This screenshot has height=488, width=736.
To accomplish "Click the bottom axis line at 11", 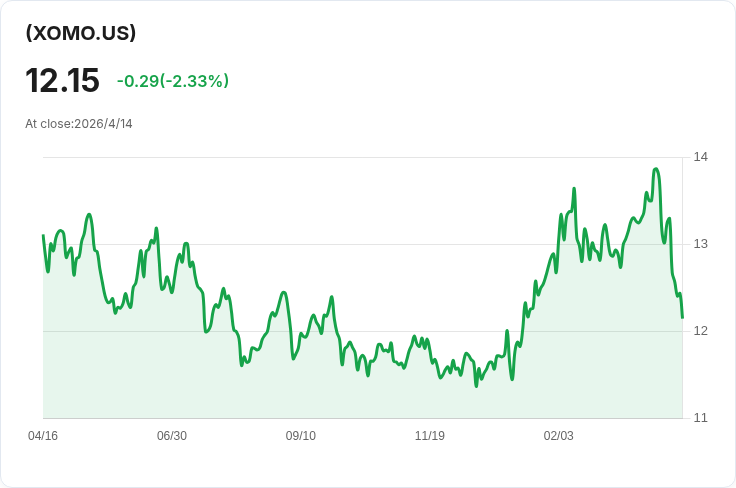I will (x=360, y=418).
